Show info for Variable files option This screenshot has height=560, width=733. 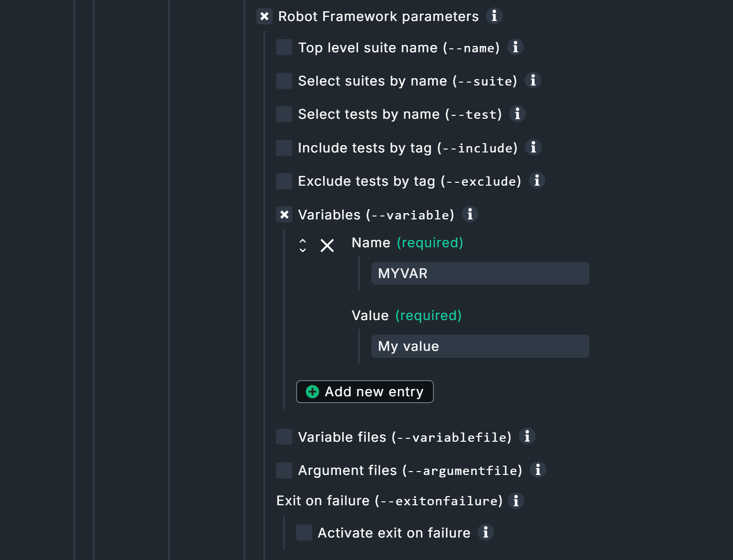point(527,436)
